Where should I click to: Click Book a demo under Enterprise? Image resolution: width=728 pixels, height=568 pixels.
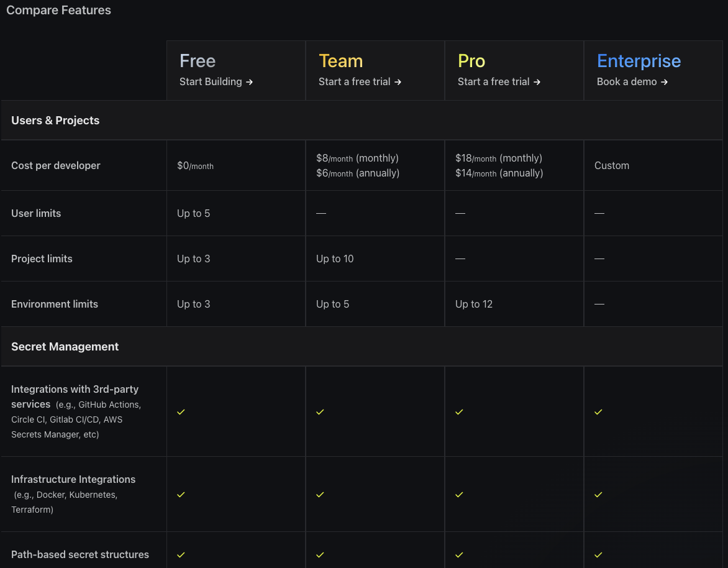[x=632, y=82]
